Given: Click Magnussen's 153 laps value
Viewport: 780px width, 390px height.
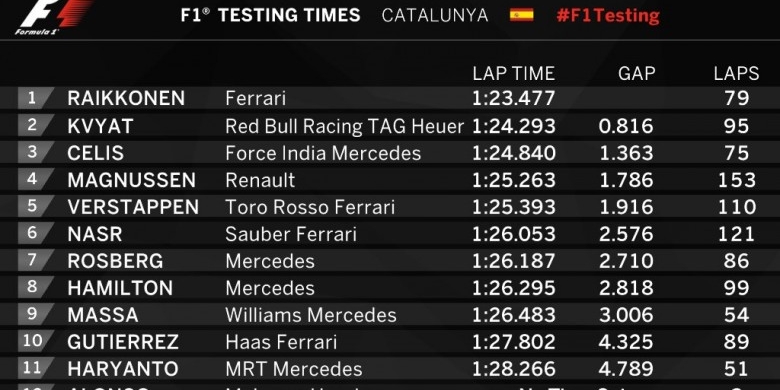Looking at the screenshot, I should point(736,180).
